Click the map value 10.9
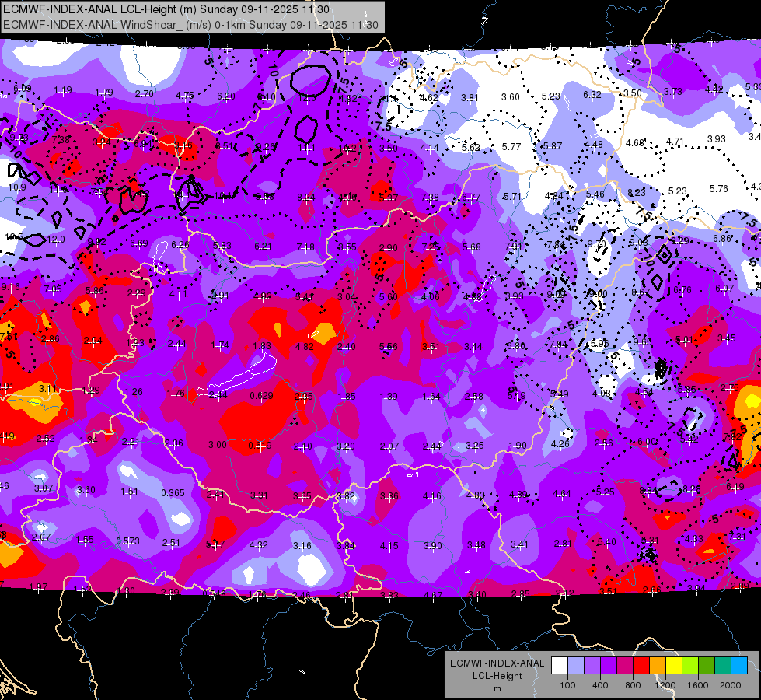Viewport: 761px width, 700px height. pyautogui.click(x=17, y=187)
